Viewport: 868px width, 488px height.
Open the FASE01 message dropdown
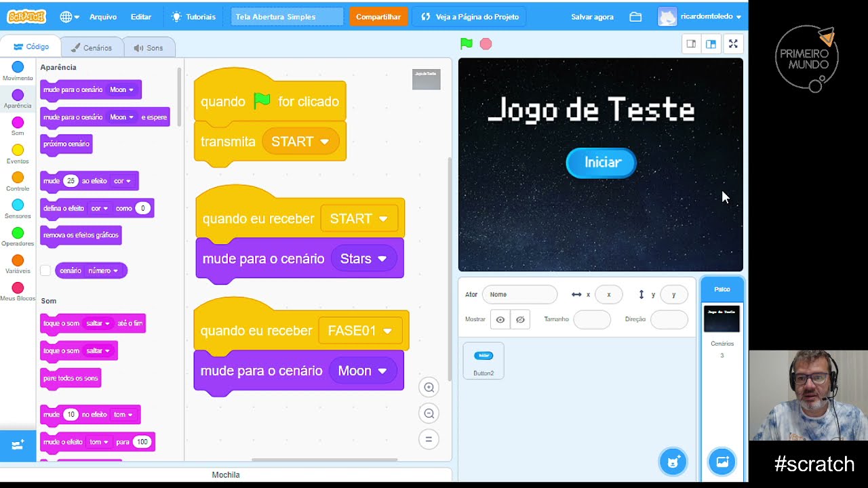(x=359, y=331)
